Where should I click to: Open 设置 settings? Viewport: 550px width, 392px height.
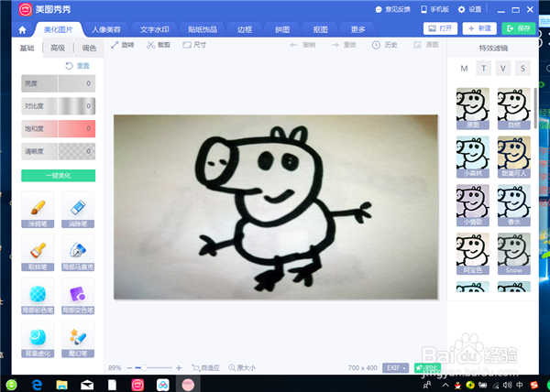[470, 9]
